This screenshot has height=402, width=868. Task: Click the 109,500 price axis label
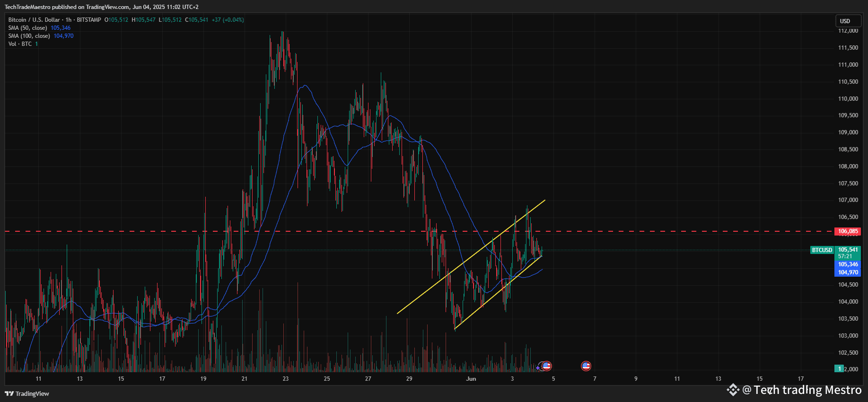[x=848, y=115]
